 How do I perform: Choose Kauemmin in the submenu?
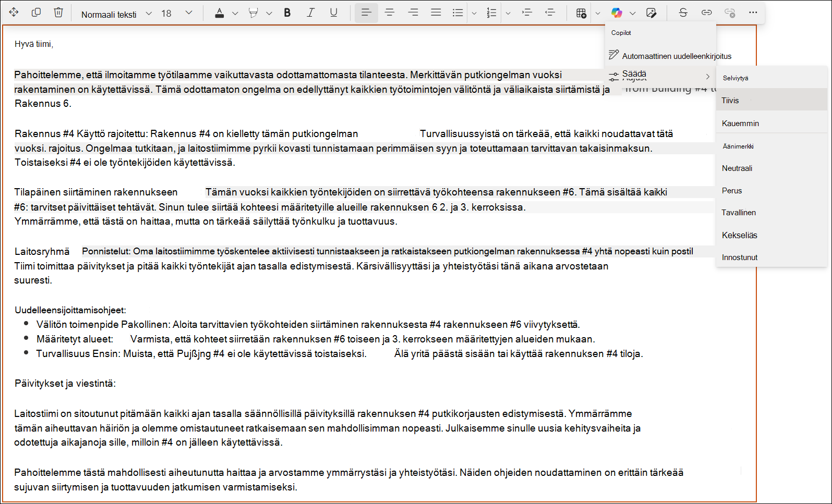click(771, 124)
